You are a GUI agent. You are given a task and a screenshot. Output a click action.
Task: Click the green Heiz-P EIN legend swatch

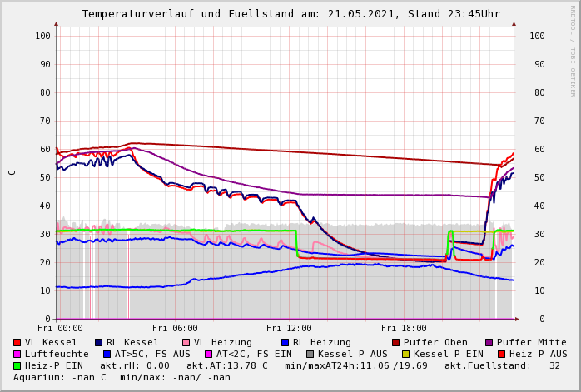point(17,366)
